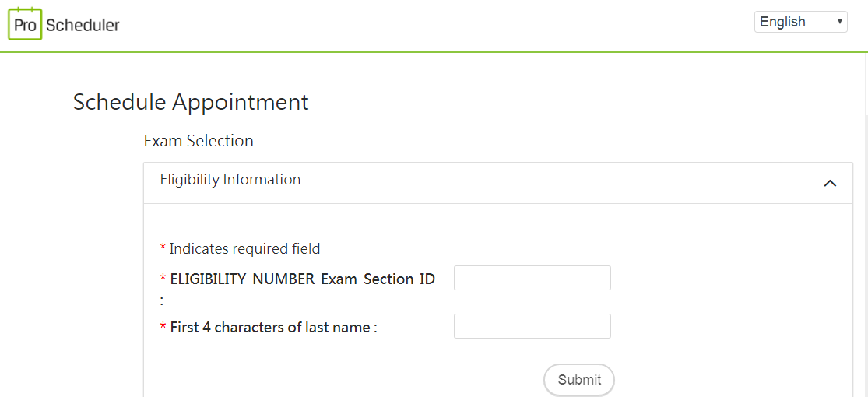Viewport: 868px width, 397px height.
Task: Click the Eligibility Information panel header
Action: [497, 183]
